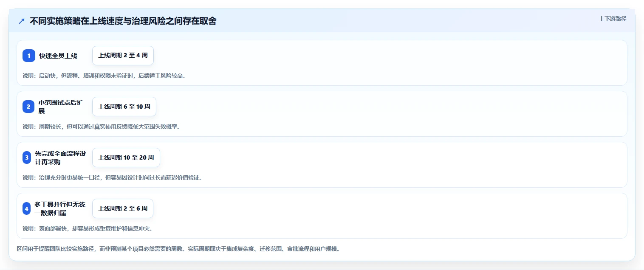Click the note 说明：治理充分时更易统一口径
Screen dimensions: 644x270
click(112, 177)
